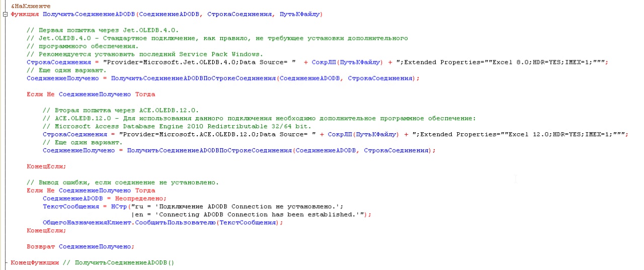The width and height of the screenshot is (644, 270).
Task: Click comment 'Рекомендуется установить последний Service Pack Windows.'
Action: point(145,54)
